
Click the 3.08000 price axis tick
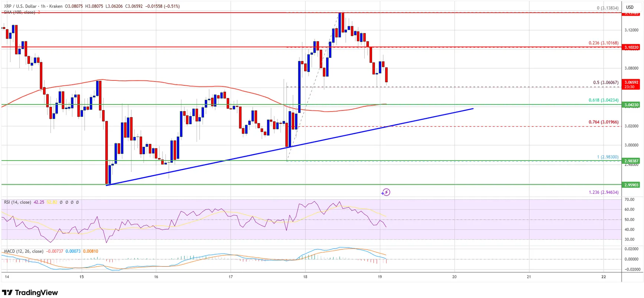(x=631, y=68)
